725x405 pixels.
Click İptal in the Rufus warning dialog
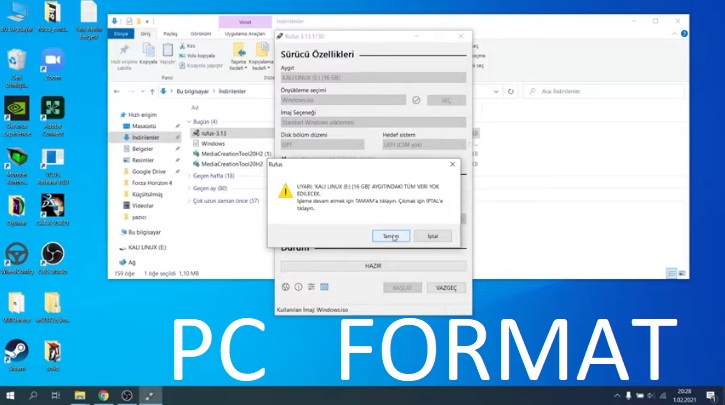click(x=432, y=236)
